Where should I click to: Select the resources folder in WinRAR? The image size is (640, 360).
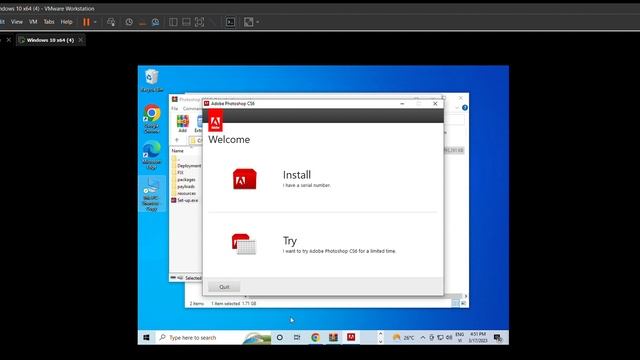coord(184,193)
